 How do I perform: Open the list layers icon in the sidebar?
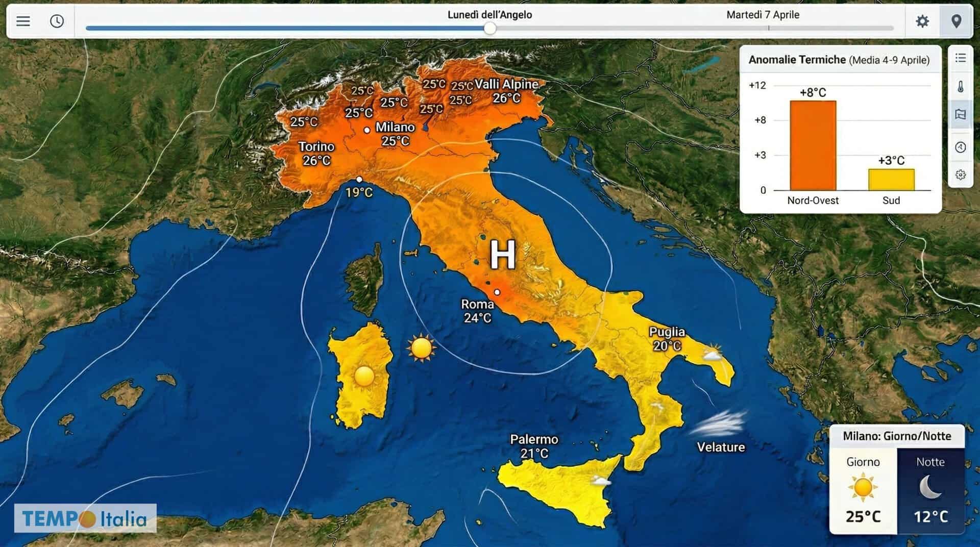coord(960,58)
